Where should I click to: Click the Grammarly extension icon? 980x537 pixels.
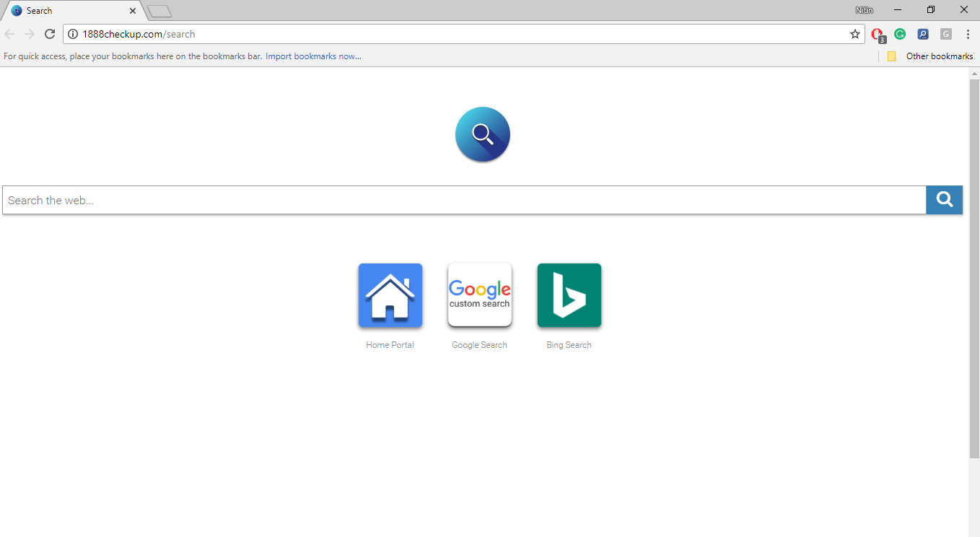click(x=899, y=34)
